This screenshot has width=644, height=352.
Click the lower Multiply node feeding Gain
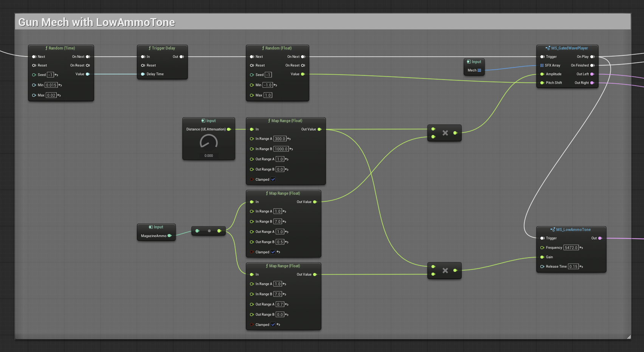pos(444,270)
